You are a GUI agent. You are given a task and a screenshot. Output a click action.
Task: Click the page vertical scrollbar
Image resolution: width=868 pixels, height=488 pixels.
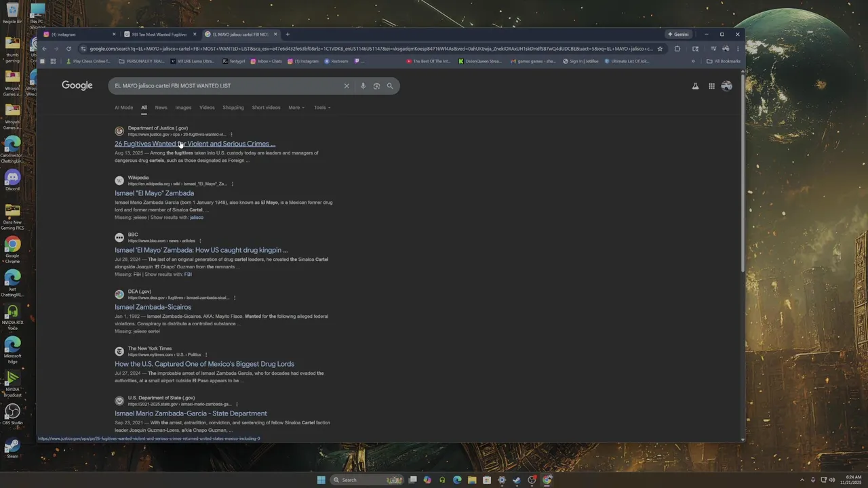click(743, 173)
